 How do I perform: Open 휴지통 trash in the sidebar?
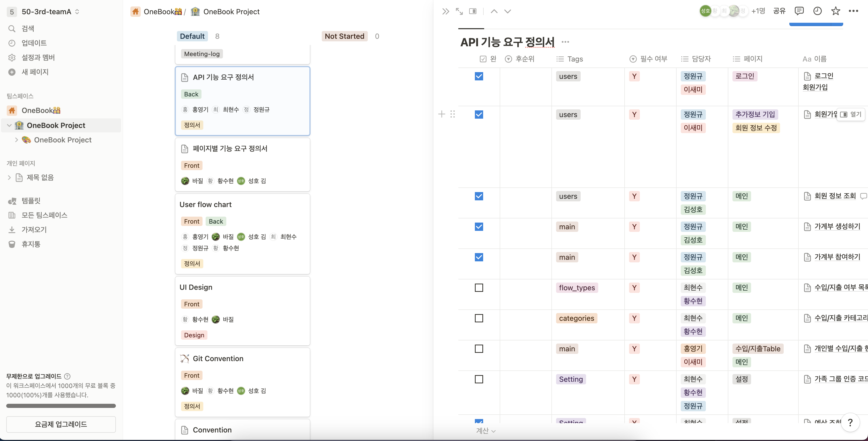pyautogui.click(x=31, y=244)
